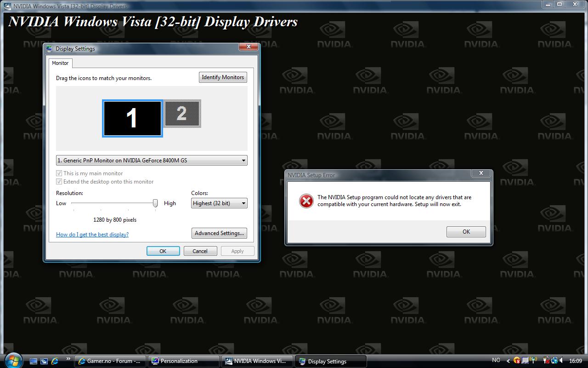Viewport: 588px width, 368px height.
Task: Open the Colors Highest (32 bit) dropdown
Action: click(219, 203)
